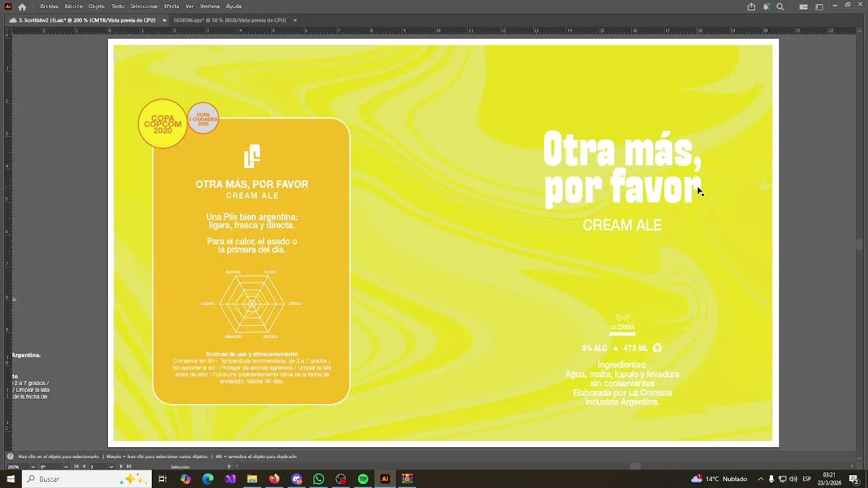Viewport: 868px width, 488px height.
Task: Open the notifications bell icon
Action: tap(766, 7)
